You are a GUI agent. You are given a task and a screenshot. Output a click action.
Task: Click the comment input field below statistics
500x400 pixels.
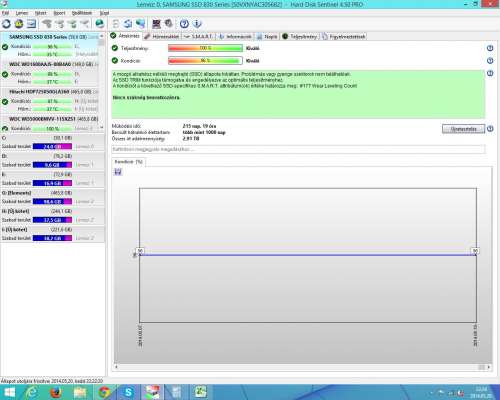click(x=298, y=149)
